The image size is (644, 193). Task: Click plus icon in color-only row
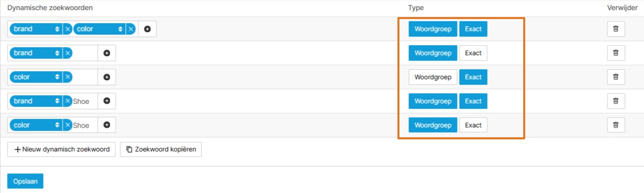tap(107, 77)
